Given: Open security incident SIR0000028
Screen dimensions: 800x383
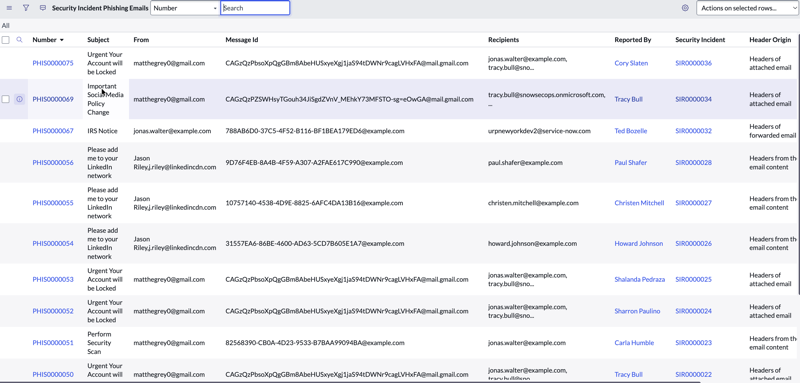Looking at the screenshot, I should click(693, 163).
